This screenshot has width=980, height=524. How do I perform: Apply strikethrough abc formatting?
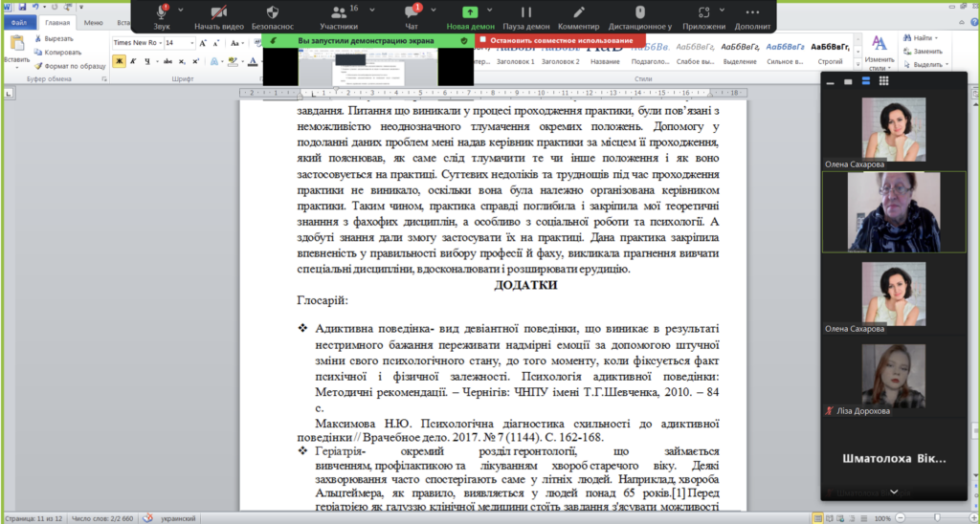click(x=167, y=61)
